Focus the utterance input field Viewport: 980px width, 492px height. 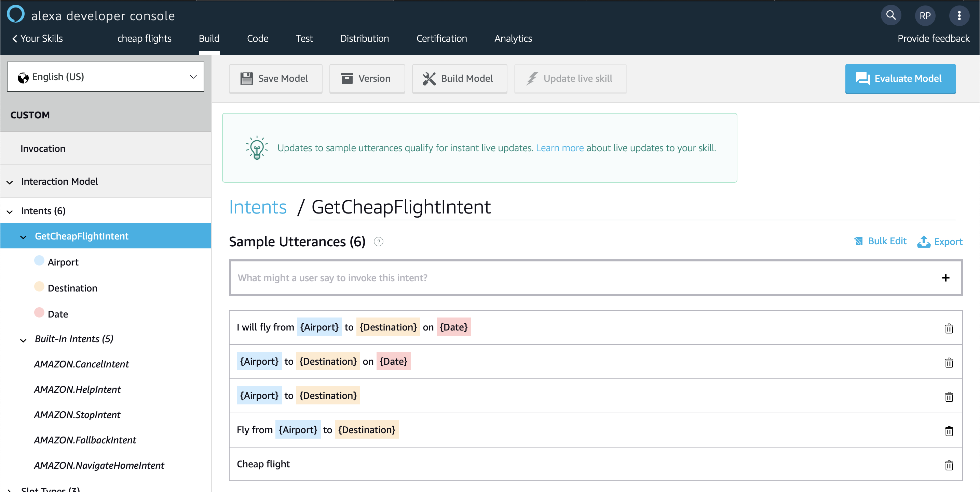point(571,278)
